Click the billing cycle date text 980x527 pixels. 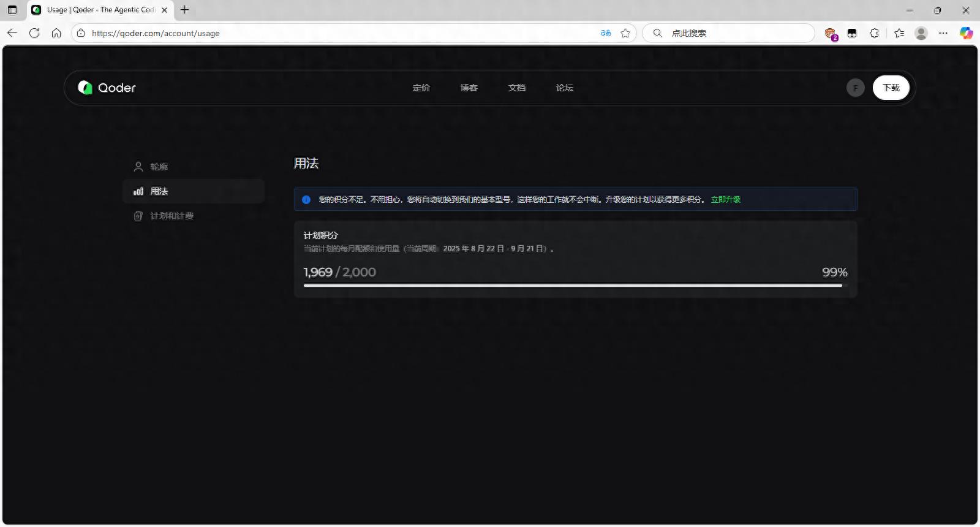pyautogui.click(x=494, y=249)
